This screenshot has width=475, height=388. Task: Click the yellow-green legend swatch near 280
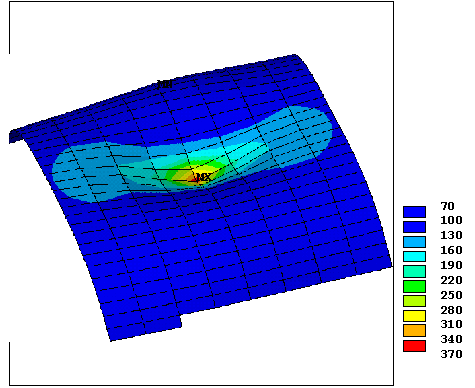[x=414, y=301]
